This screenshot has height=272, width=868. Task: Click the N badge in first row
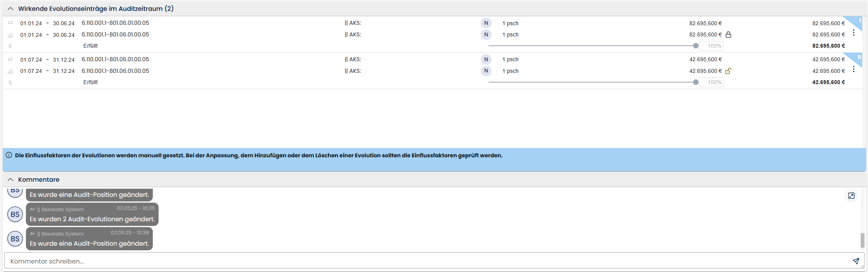(x=486, y=23)
